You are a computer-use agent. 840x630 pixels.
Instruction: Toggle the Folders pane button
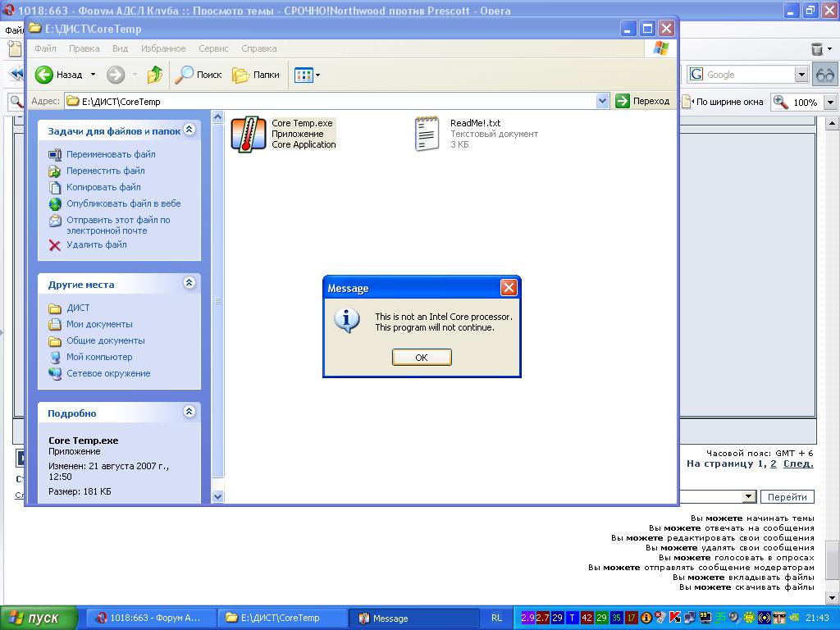tap(256, 75)
